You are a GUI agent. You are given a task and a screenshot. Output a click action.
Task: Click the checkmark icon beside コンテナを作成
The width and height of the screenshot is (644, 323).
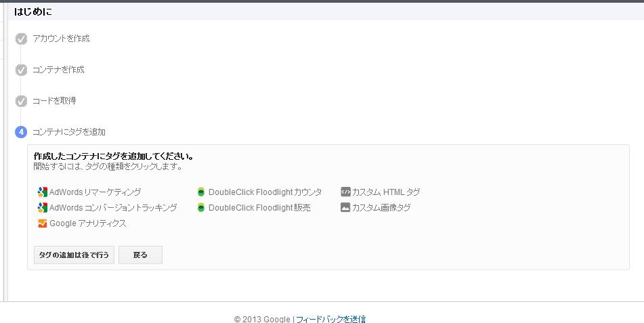(21, 70)
